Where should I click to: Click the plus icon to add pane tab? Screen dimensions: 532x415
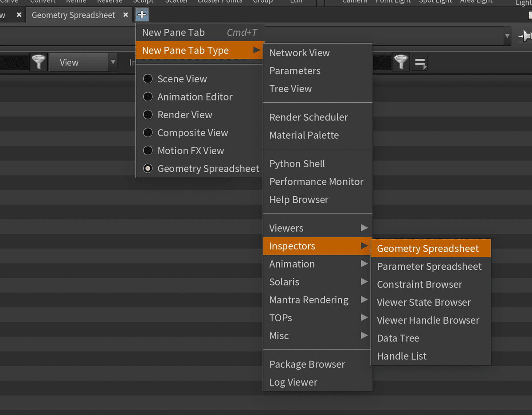(x=142, y=15)
